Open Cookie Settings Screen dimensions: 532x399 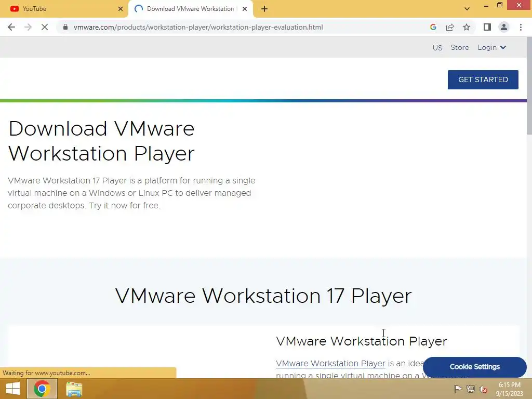[475, 367]
